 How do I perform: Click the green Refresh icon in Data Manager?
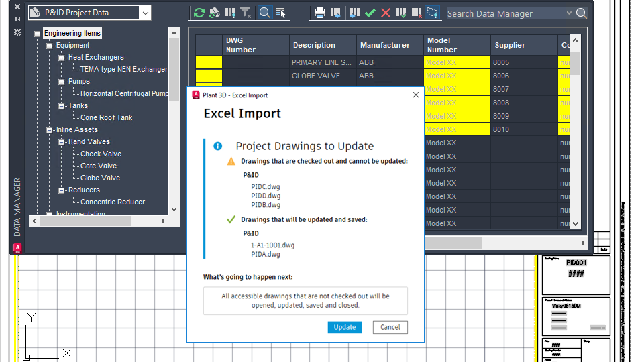199,13
